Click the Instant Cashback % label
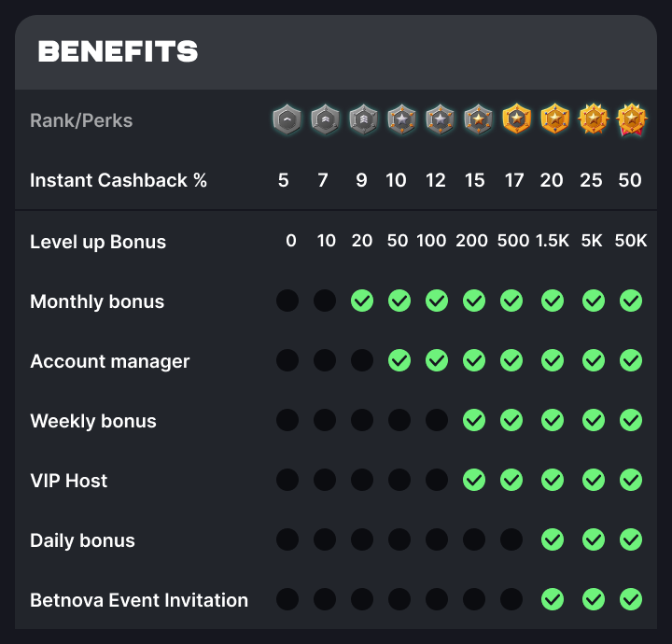 119,180
